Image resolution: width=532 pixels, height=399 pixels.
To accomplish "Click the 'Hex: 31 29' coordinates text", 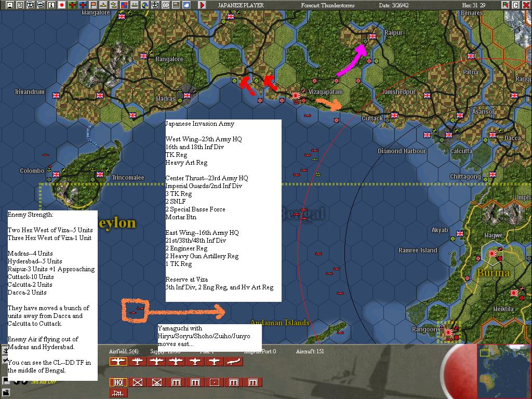I will pos(474,5).
